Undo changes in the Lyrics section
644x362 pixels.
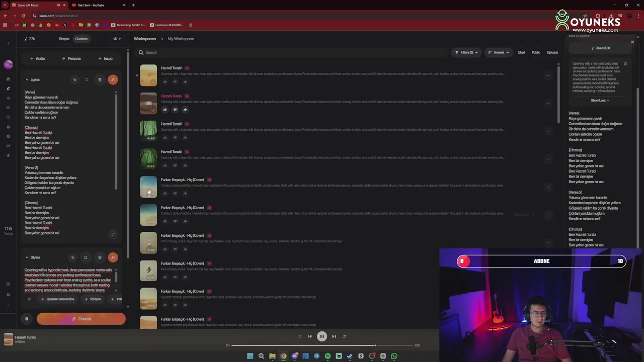(74, 79)
